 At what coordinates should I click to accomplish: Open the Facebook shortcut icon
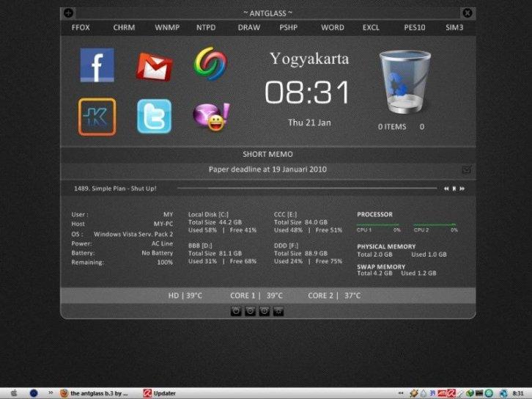point(97,65)
